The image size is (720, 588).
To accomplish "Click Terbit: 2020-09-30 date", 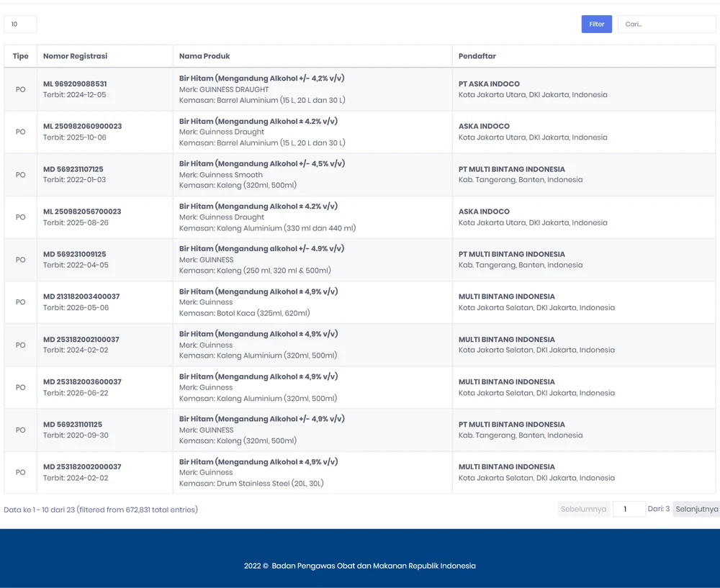I will (76, 435).
